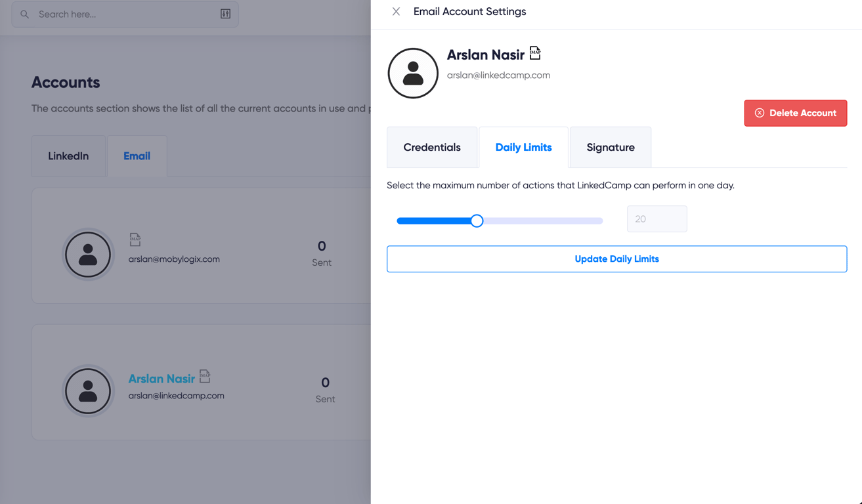Click the IMAP icon above arslan@mobylogix.com
Screen dimensions: 862x504
[x=135, y=240]
